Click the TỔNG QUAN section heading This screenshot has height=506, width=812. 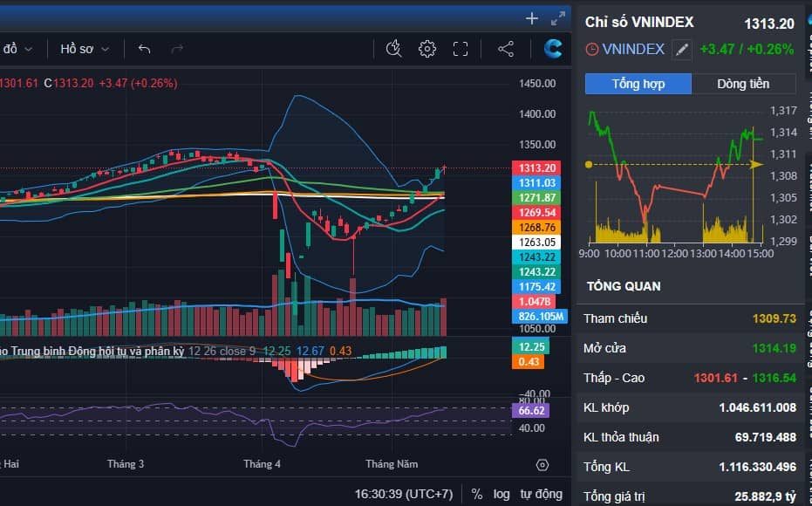624,286
